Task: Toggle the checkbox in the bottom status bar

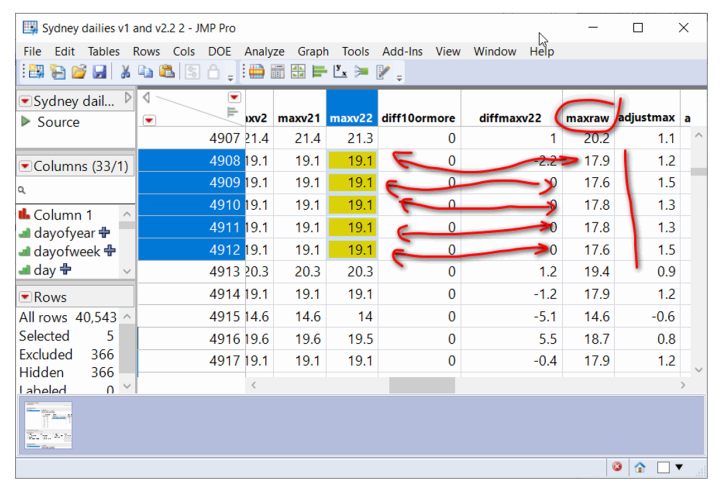Action: (x=663, y=467)
